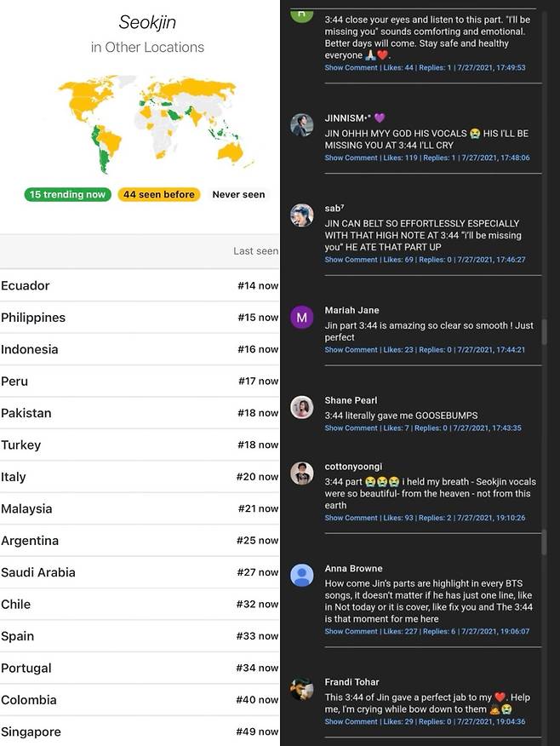
Task: Click JINNISM's profile avatar
Action: click(302, 125)
